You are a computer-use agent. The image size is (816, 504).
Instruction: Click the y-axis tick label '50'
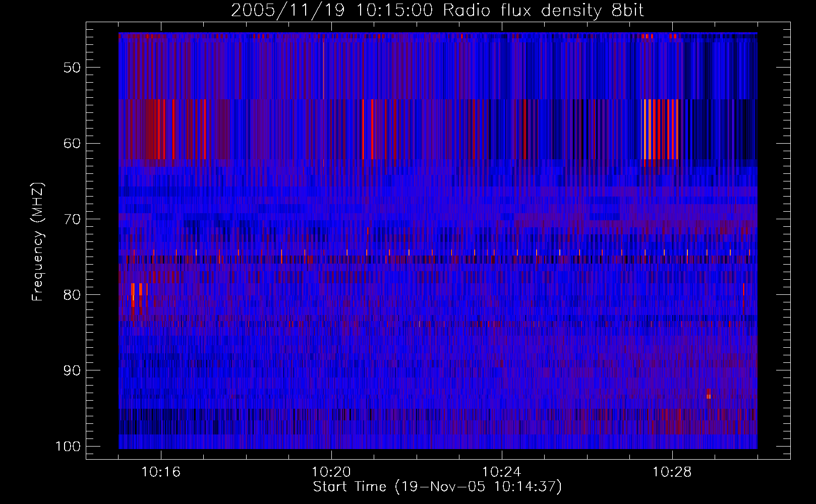click(72, 68)
